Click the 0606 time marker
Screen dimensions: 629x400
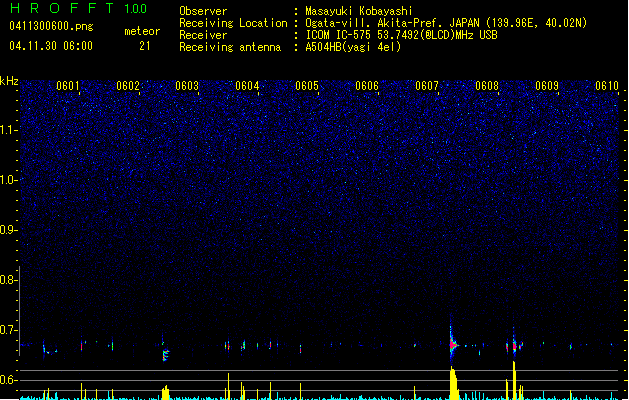[367, 86]
